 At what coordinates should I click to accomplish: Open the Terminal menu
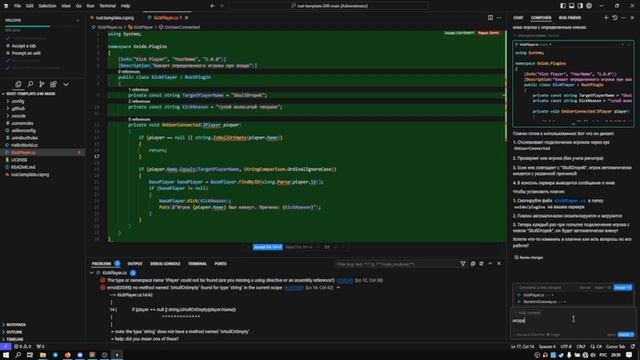tap(107, 6)
